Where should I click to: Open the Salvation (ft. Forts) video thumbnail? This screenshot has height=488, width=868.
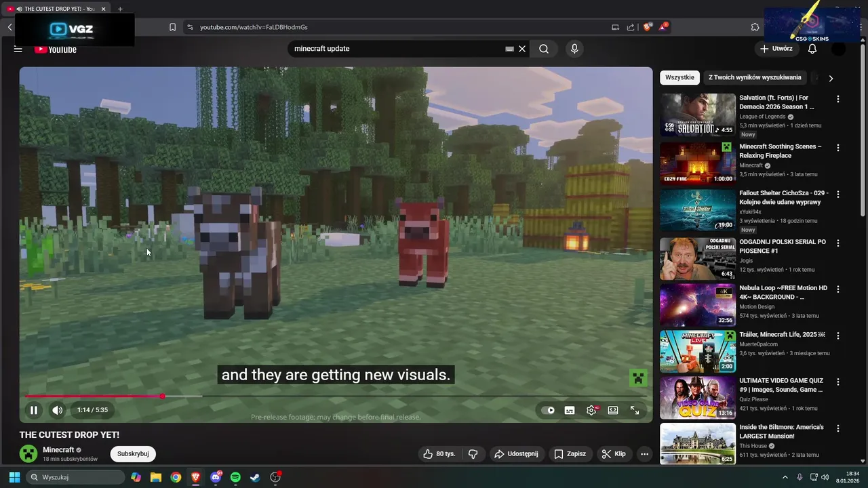click(698, 115)
